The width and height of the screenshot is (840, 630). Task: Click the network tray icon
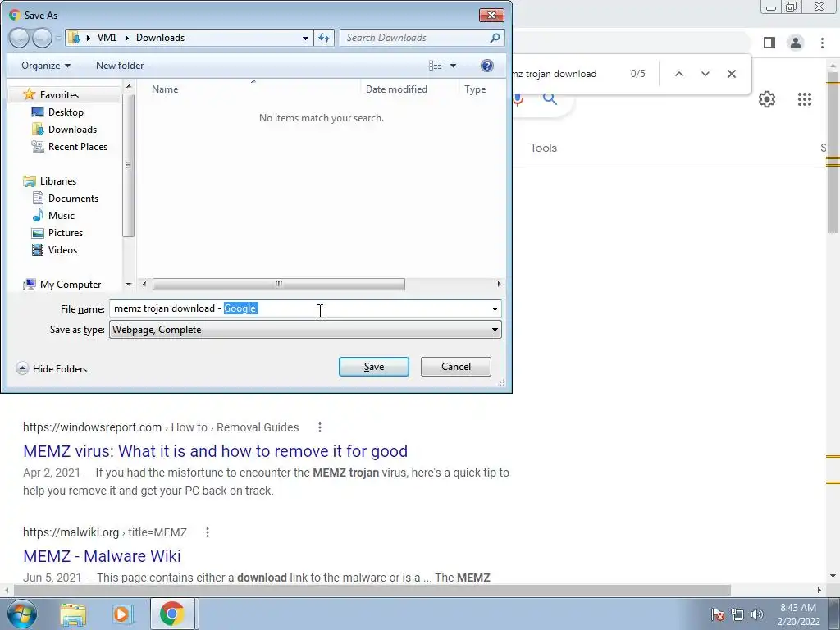point(737,614)
